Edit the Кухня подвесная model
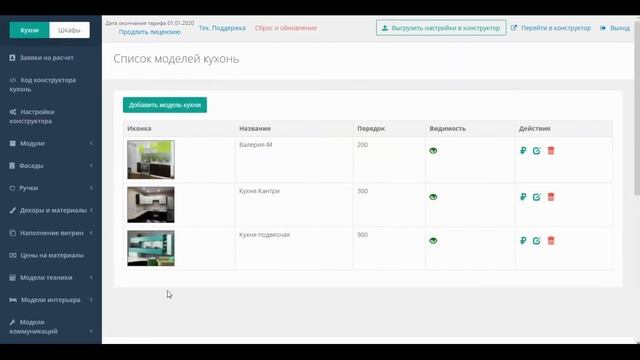640x360 pixels. [537, 240]
